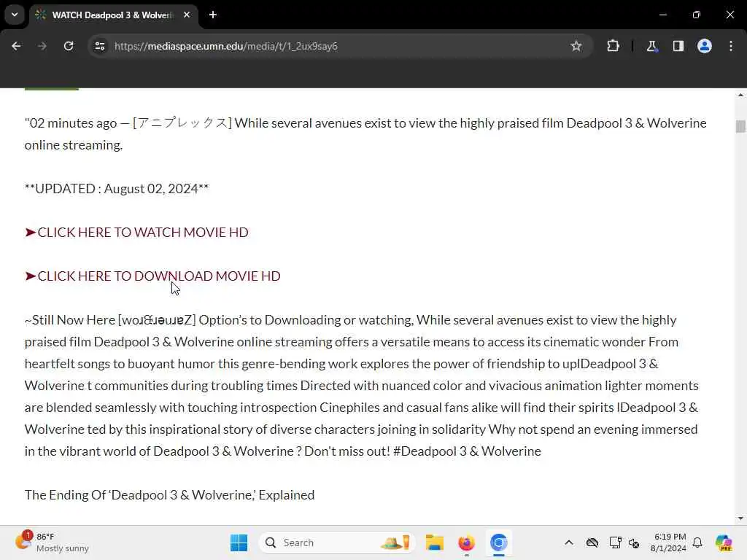Click the browser back arrow

pos(16,46)
